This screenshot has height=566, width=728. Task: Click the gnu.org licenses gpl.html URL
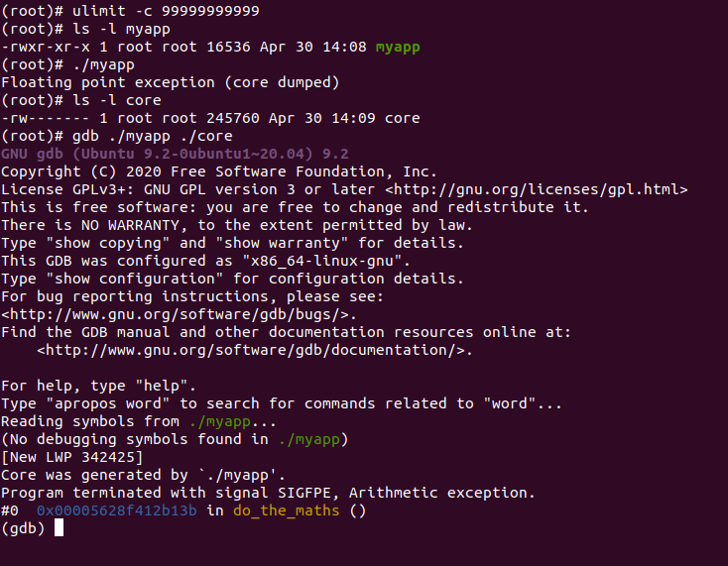coord(537,189)
